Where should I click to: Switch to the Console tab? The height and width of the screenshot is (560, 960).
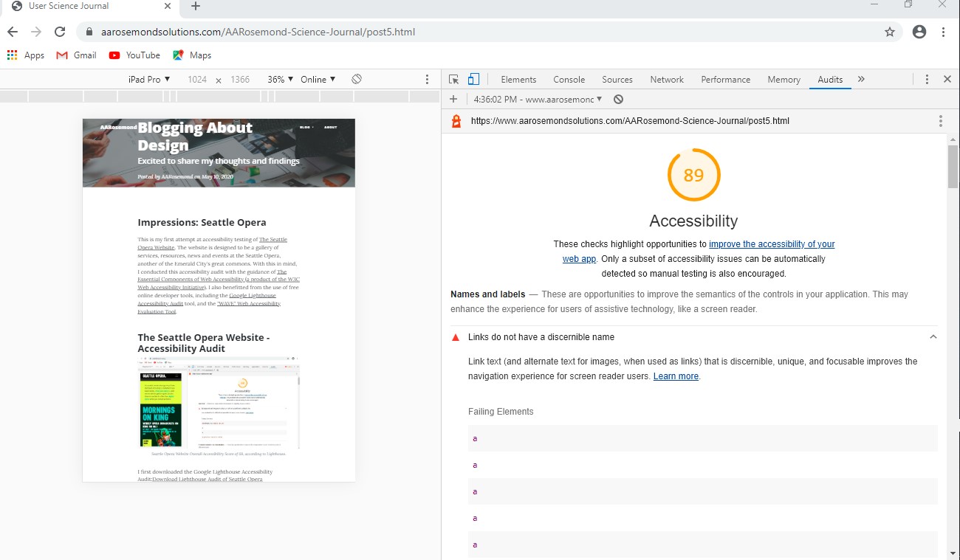pos(569,79)
